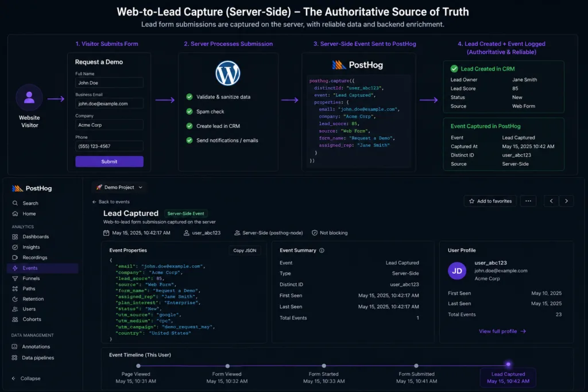Focus the Full Name input field
This screenshot has width=588, height=392.
109,83
